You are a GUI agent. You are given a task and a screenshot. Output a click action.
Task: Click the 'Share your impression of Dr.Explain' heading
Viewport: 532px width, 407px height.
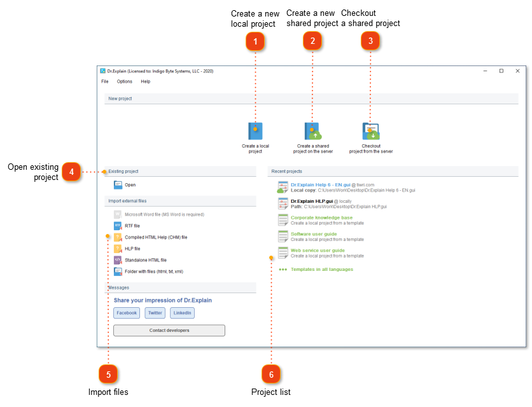tap(163, 300)
